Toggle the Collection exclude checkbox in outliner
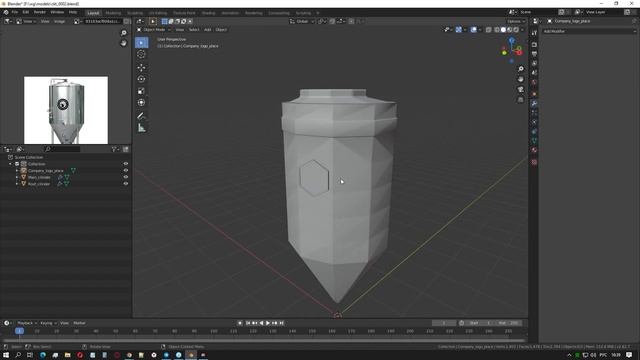Screen dimensions: 640x360 pyautogui.click(x=17, y=164)
